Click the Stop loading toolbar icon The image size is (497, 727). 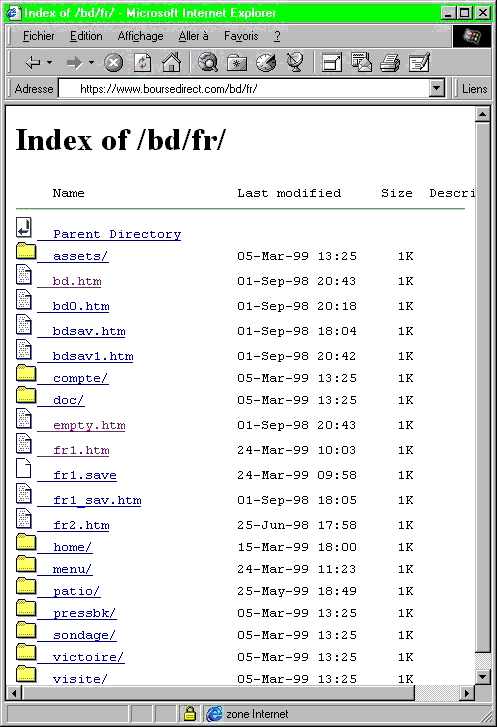(x=113, y=63)
